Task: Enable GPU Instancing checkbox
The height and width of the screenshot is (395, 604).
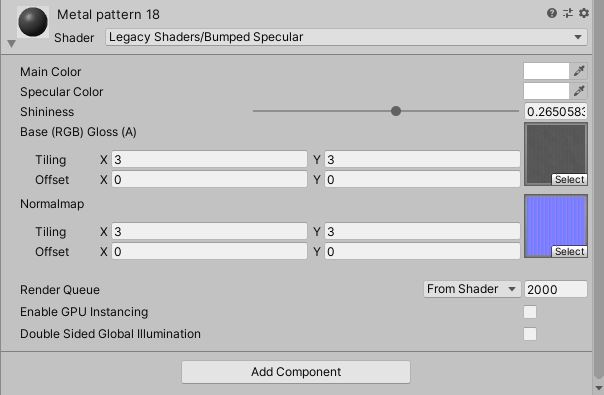Action: 530,312
